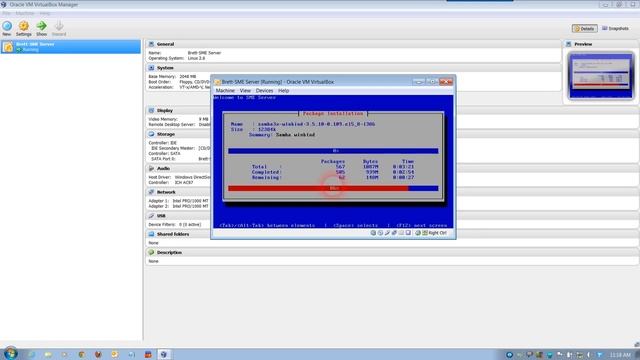The height and width of the screenshot is (360, 640).
Task: Switch to the Snapshots view button
Action: [616, 29]
